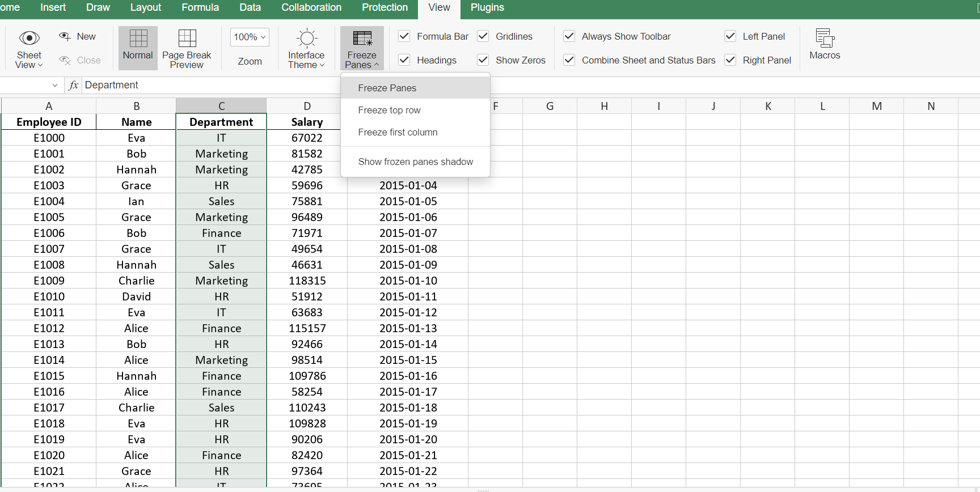Click Sales department cell in E1004 row
Viewport: 980px width, 492px height.
(221, 201)
